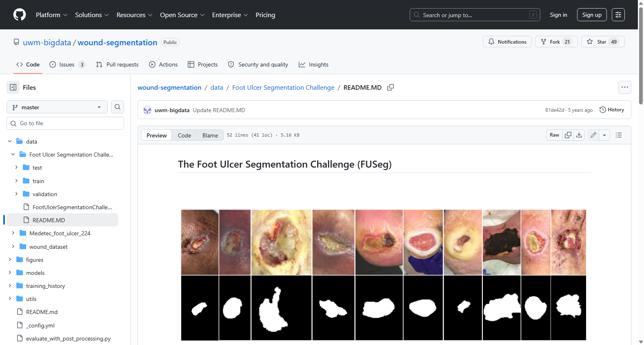Open more edit options dropdown arrow
Screen dimensions: 644x345
coord(604,135)
